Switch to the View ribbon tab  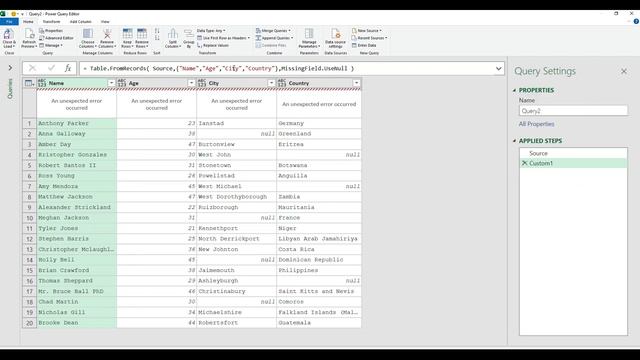point(105,22)
